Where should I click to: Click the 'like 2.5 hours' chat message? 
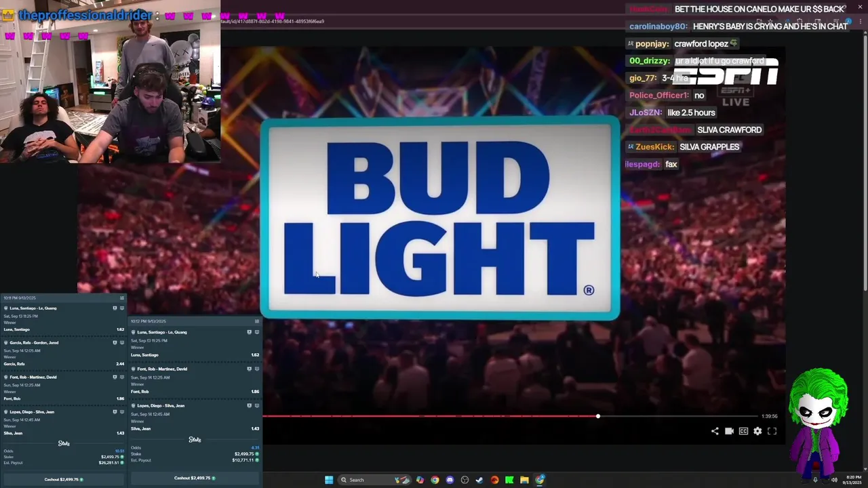(x=691, y=113)
